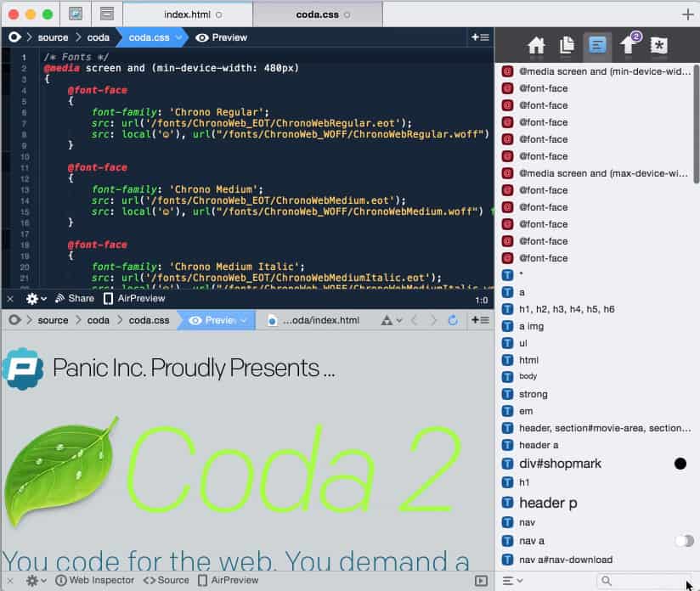
Task: Reload the preview page
Action: point(453,320)
